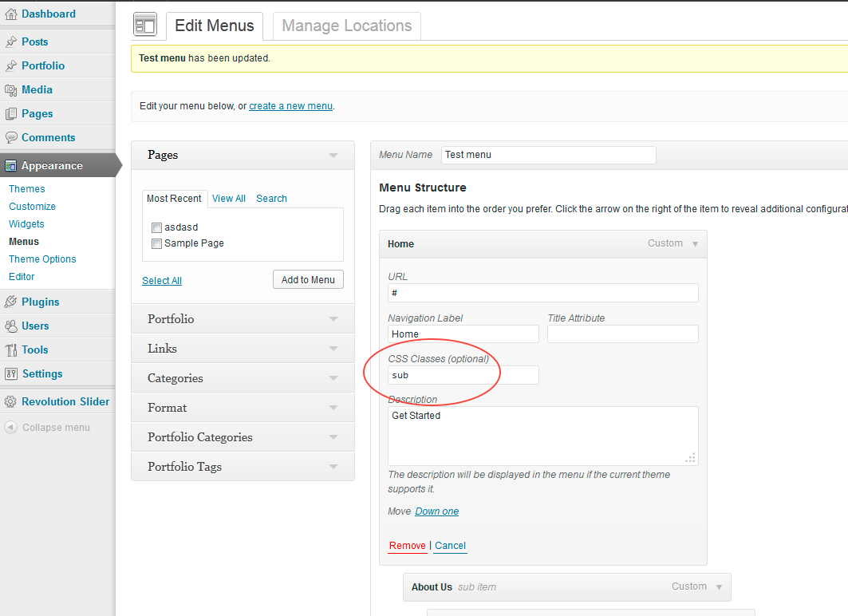The height and width of the screenshot is (616, 848).
Task: Click the CSS Classes field containing sub
Action: click(x=463, y=375)
